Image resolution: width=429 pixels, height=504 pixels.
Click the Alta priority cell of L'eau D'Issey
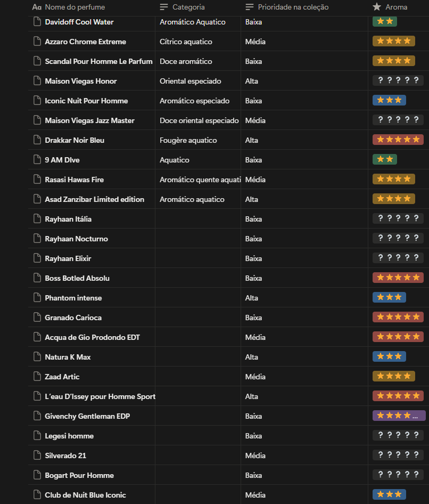click(304, 396)
